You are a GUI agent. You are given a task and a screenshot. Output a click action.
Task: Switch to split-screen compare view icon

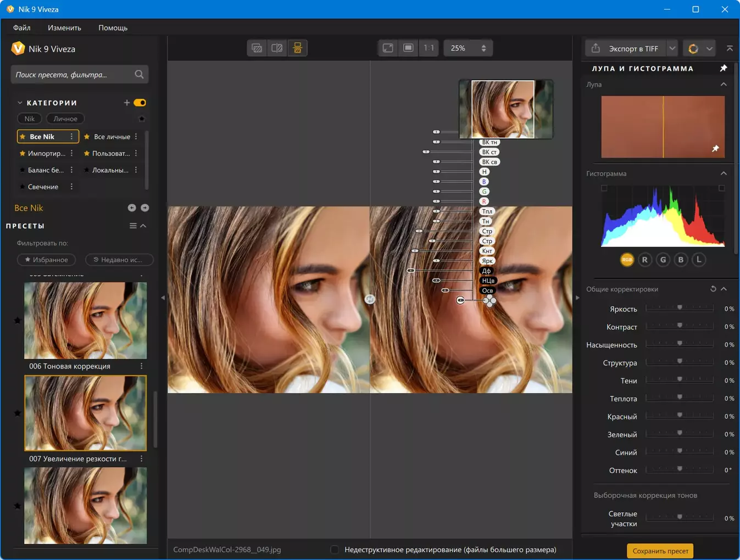tap(277, 48)
